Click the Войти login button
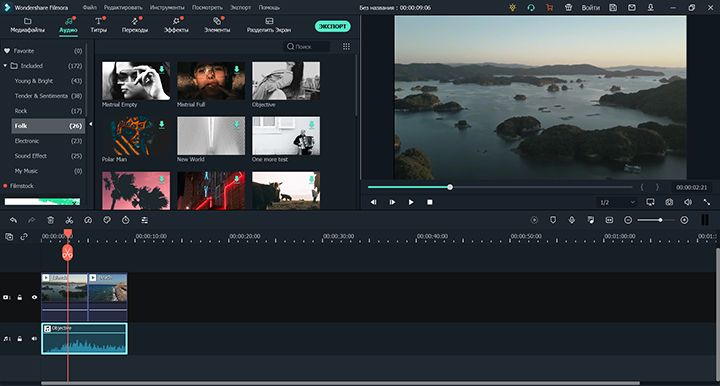This screenshot has width=720, height=386. [x=591, y=8]
